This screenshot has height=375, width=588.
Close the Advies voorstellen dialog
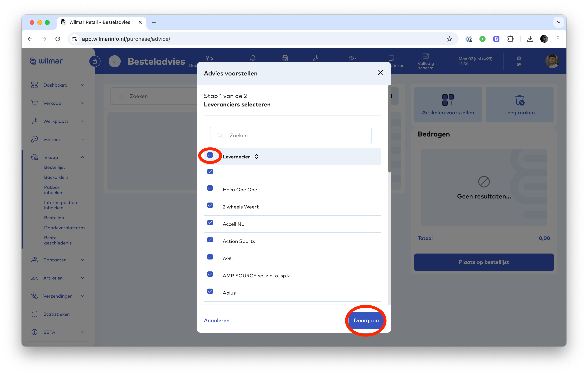[380, 73]
